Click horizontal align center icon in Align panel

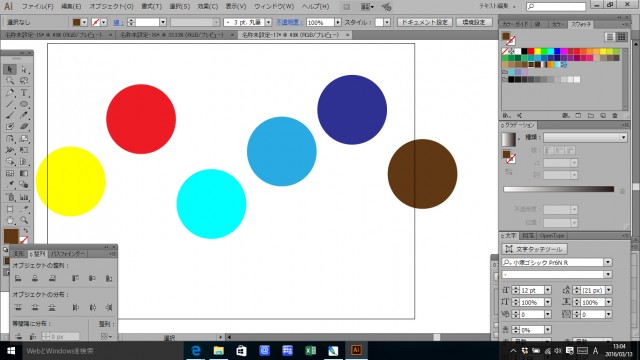click(x=35, y=278)
